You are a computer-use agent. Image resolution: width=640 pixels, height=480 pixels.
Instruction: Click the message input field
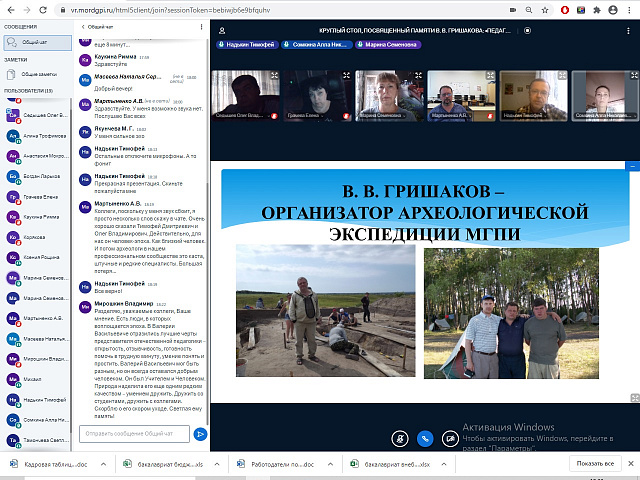[134, 434]
